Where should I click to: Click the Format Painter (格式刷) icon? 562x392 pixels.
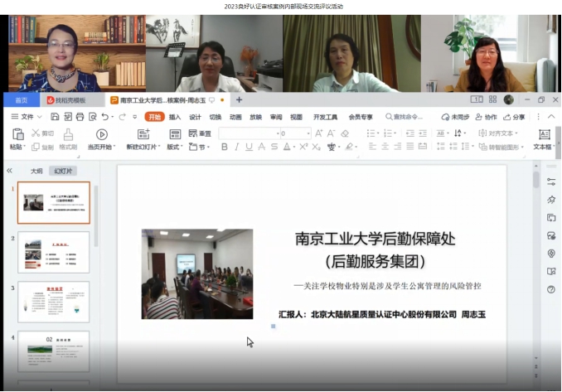coord(68,134)
